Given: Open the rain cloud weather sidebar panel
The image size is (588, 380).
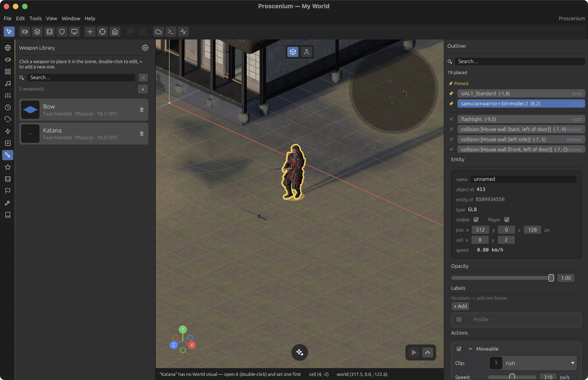Looking at the screenshot, I should [8, 119].
